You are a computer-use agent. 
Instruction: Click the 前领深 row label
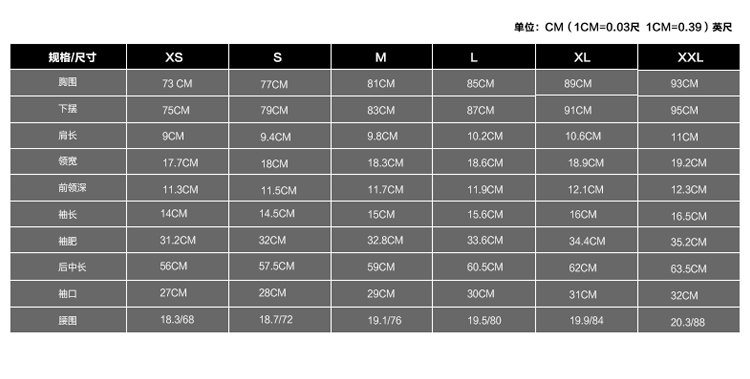click(x=68, y=188)
